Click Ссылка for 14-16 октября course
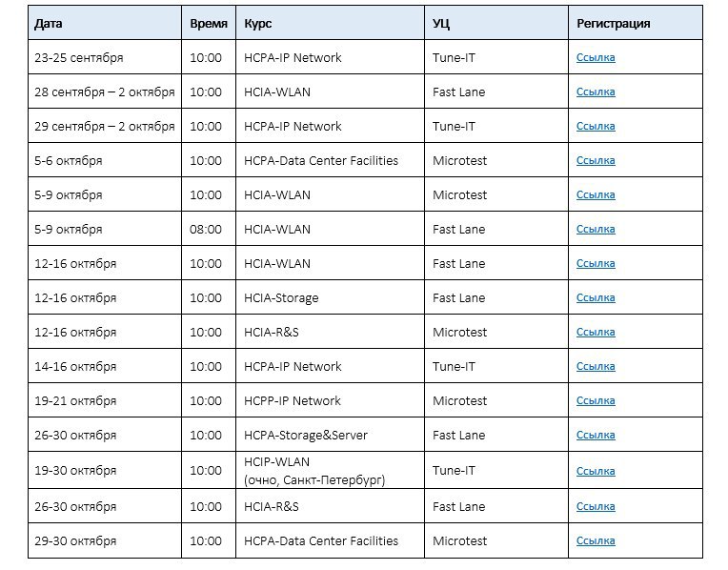The image size is (728, 570). click(596, 366)
